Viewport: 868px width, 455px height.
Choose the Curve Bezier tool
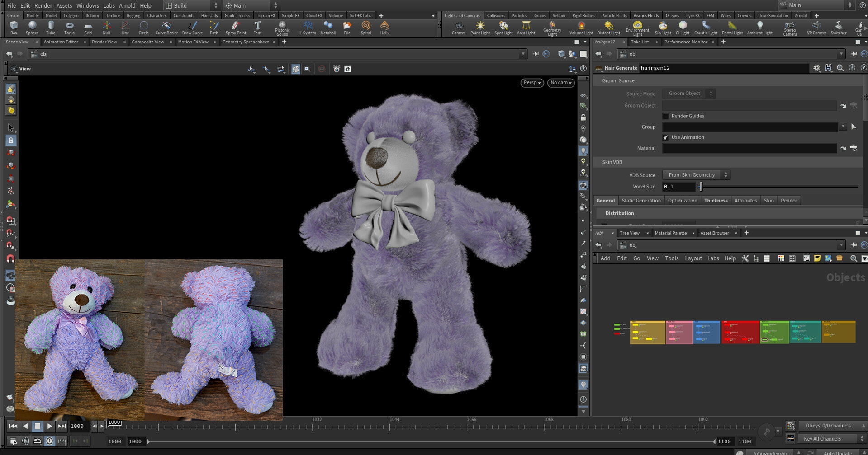(166, 28)
